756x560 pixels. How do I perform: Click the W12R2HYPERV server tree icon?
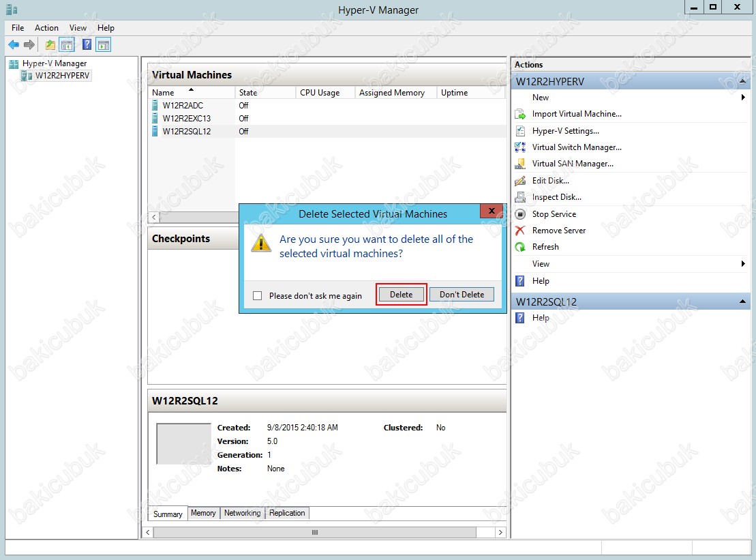(27, 76)
